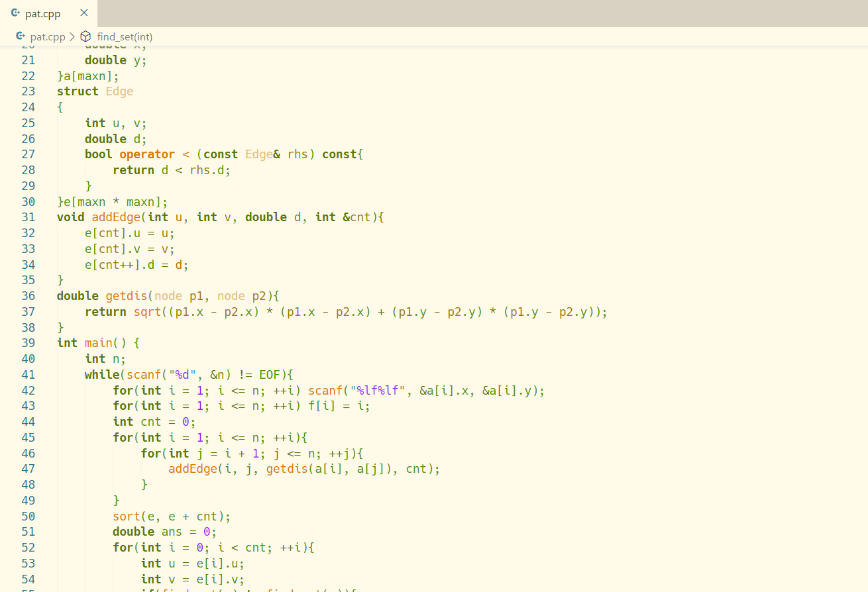
Task: Click 'sort(e, e + cnt);' line
Action: click(172, 517)
